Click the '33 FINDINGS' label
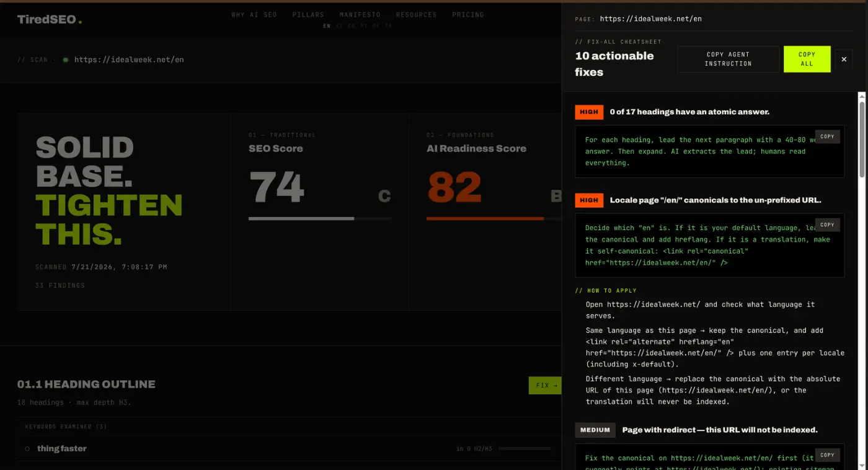This screenshot has width=868, height=470. point(60,286)
